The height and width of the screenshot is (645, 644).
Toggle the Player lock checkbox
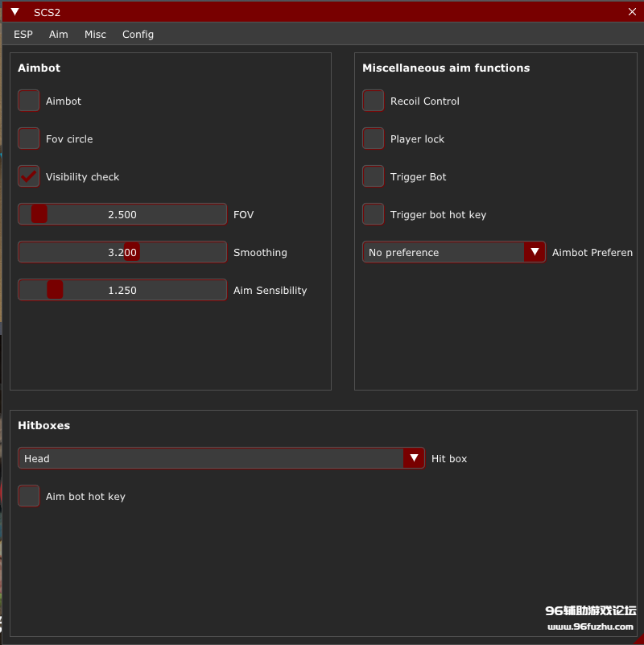[373, 139]
